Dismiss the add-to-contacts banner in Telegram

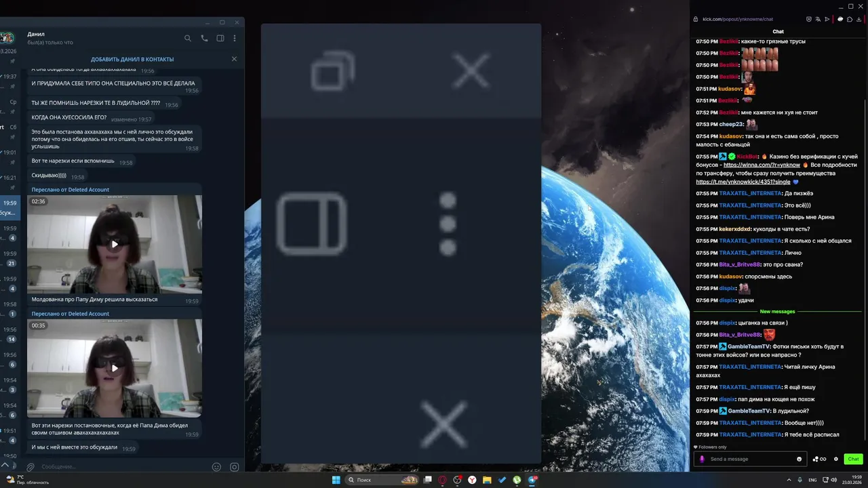tap(235, 59)
